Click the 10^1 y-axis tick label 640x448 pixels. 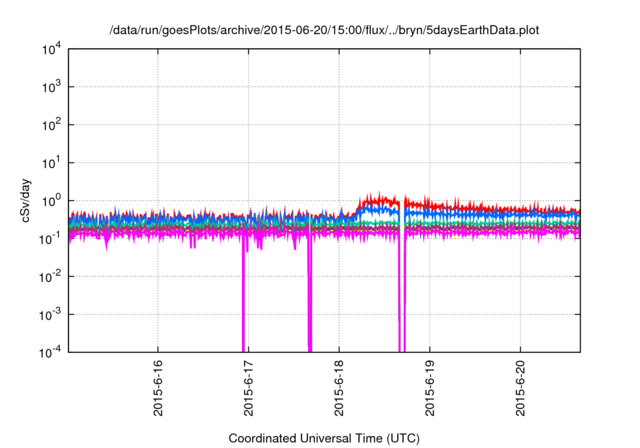(51, 163)
